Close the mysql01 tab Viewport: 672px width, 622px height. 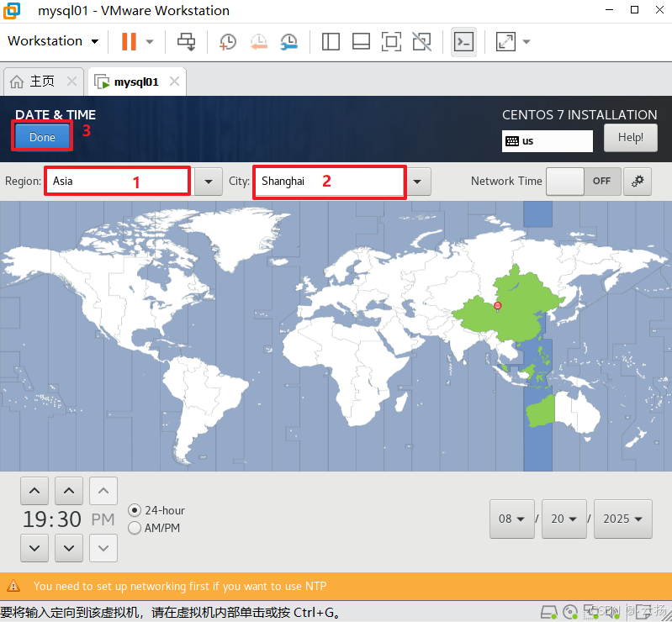point(174,81)
